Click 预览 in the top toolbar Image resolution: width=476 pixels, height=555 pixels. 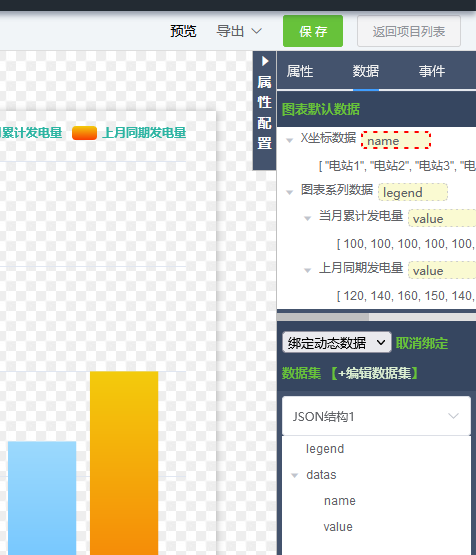click(x=183, y=31)
